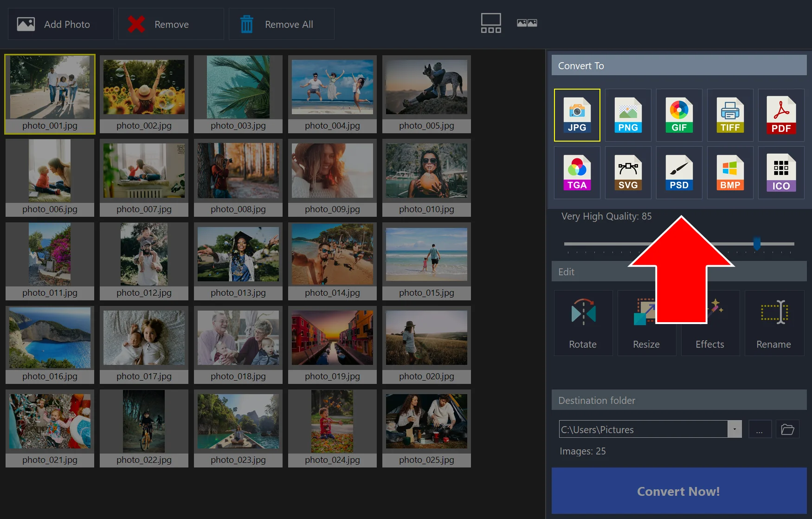
Task: Open the Resize edit tool
Action: coord(646,323)
